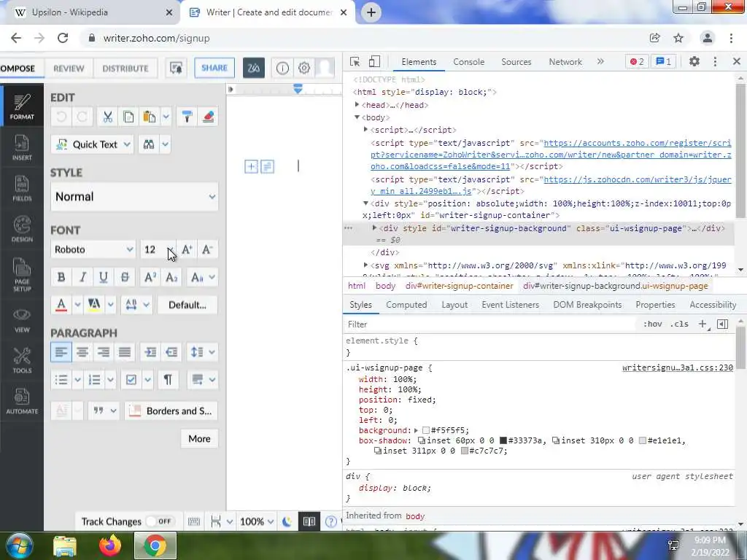Decrease font size with A- icon
The height and width of the screenshot is (560, 747).
click(x=207, y=249)
